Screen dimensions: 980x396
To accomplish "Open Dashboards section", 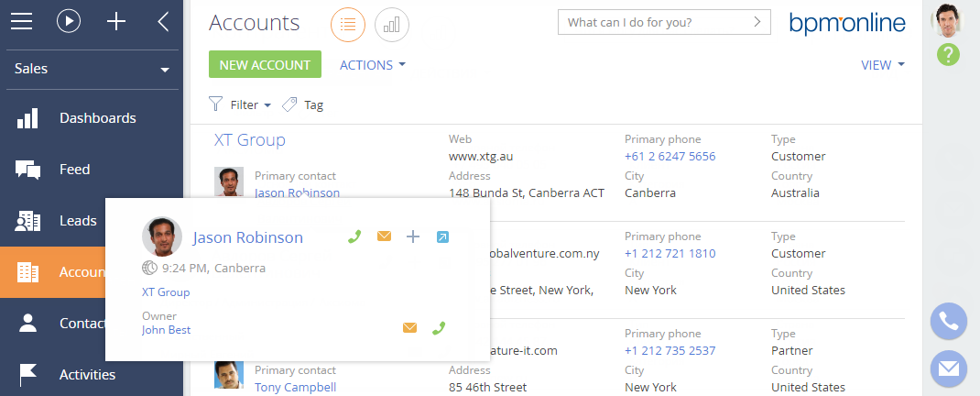I will (x=97, y=118).
